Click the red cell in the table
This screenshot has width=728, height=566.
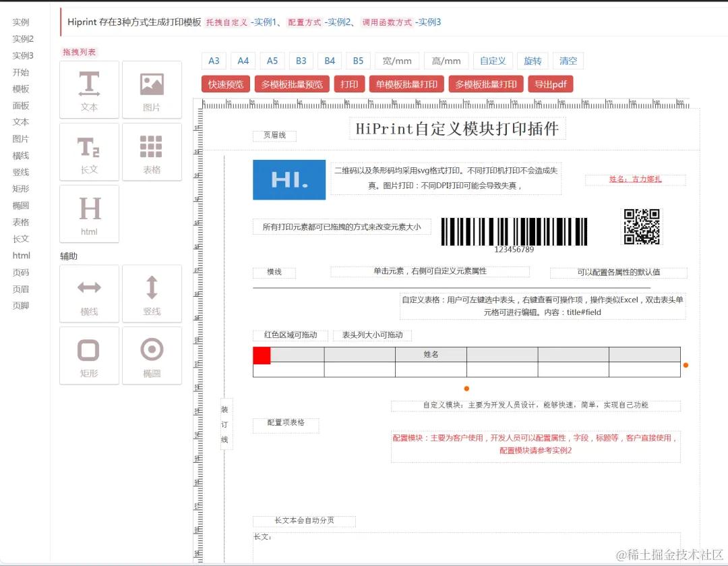point(262,355)
